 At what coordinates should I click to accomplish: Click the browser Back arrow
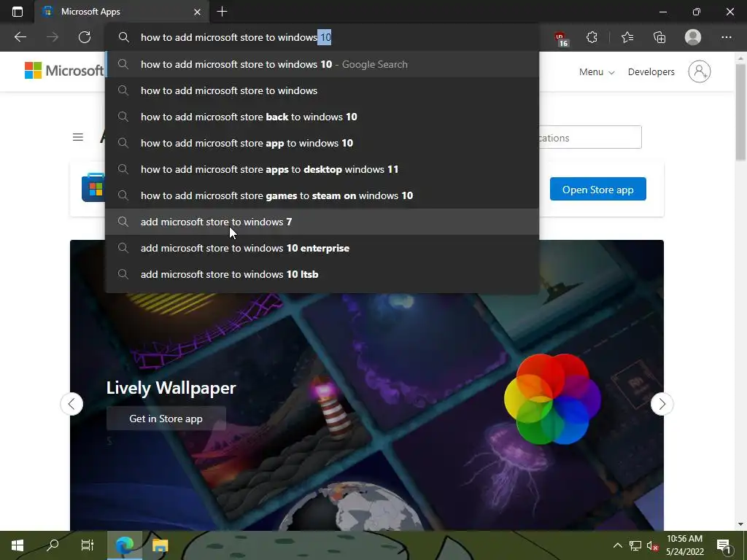(x=20, y=37)
